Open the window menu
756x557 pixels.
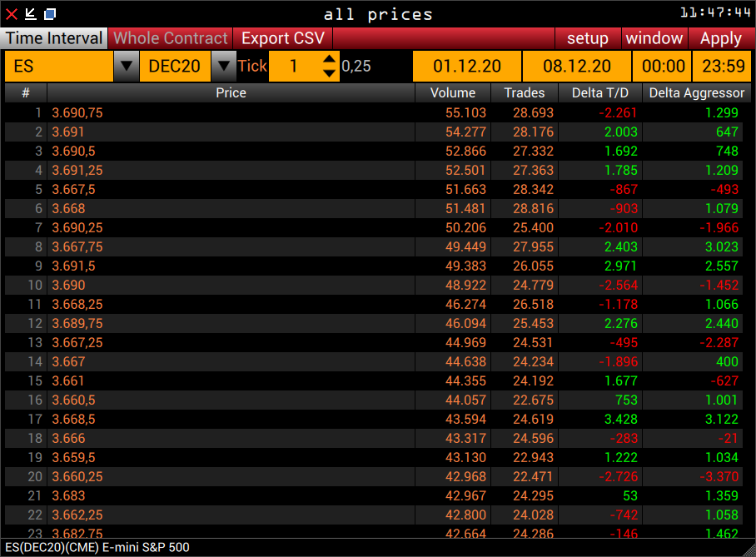654,38
